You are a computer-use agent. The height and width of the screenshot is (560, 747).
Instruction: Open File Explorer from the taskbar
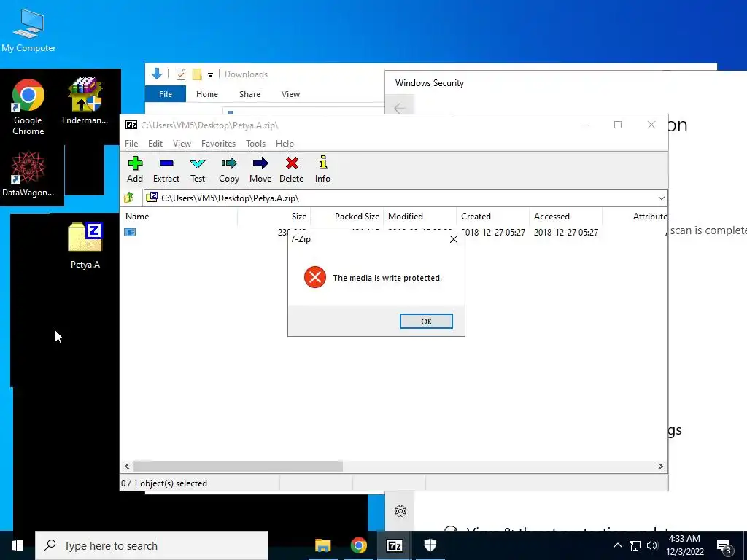322,545
